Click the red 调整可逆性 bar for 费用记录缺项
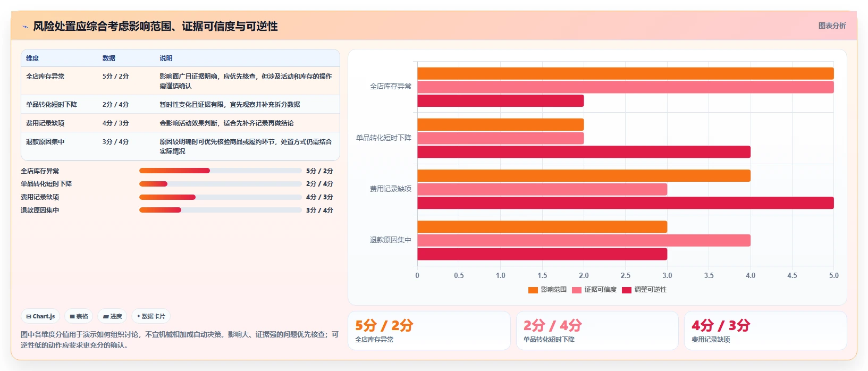The width and height of the screenshot is (868, 371). click(x=626, y=203)
